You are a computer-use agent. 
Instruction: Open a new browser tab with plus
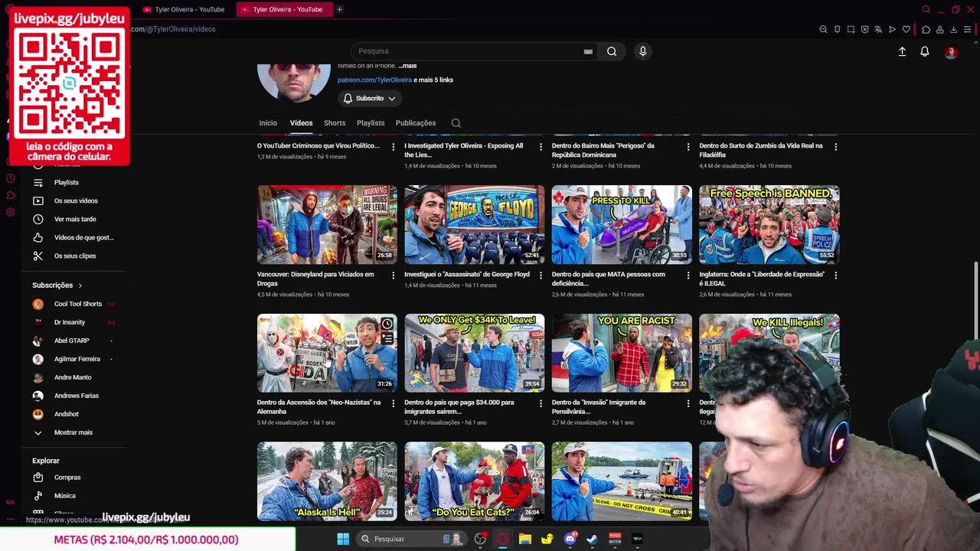[x=339, y=9]
